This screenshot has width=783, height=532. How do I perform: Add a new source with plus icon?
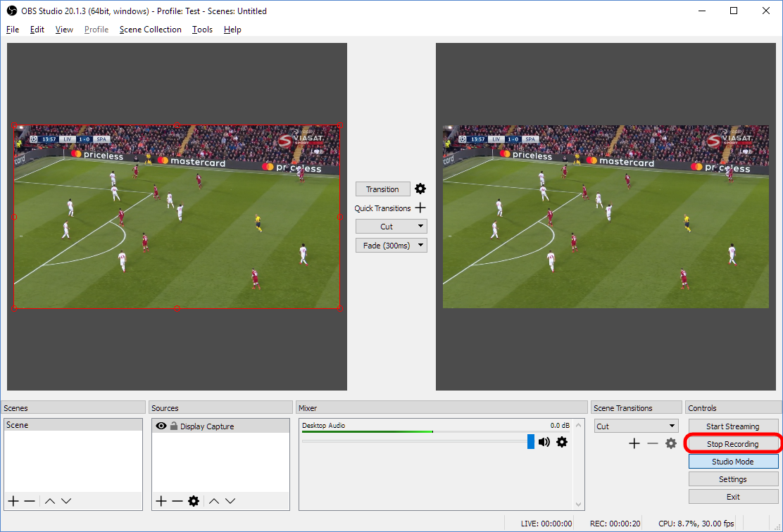click(x=161, y=501)
